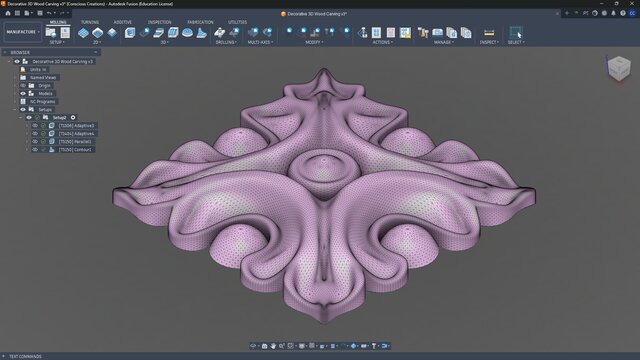This screenshot has width=640, height=360.
Task: Open the DRILLING panel dropdown
Action: coord(226,42)
